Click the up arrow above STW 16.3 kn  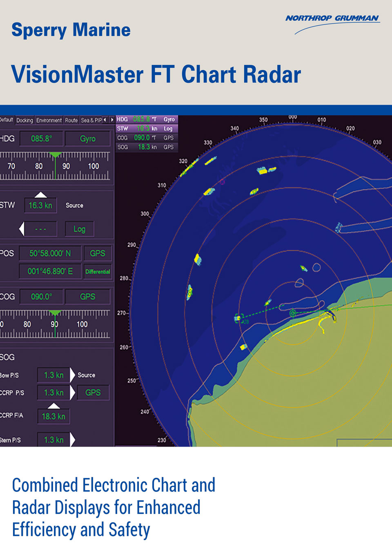click(40, 194)
